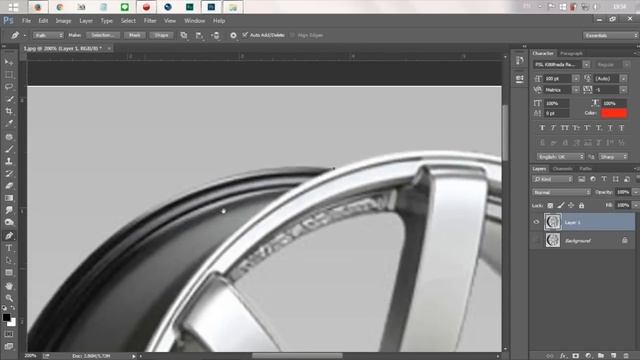Filter layers by pixel type
This screenshot has width=640, height=360.
pos(582,179)
